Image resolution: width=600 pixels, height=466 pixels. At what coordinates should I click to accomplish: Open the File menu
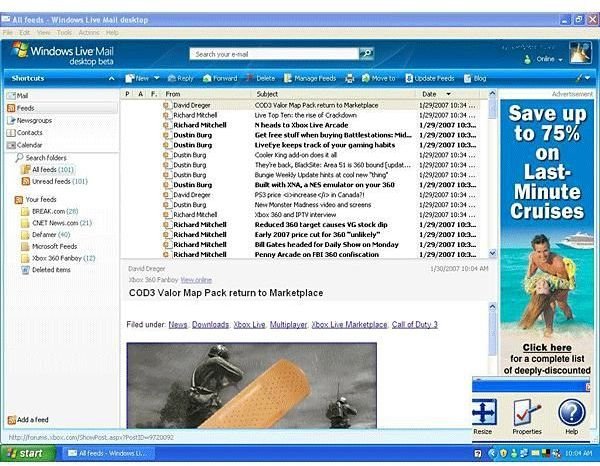click(7, 33)
